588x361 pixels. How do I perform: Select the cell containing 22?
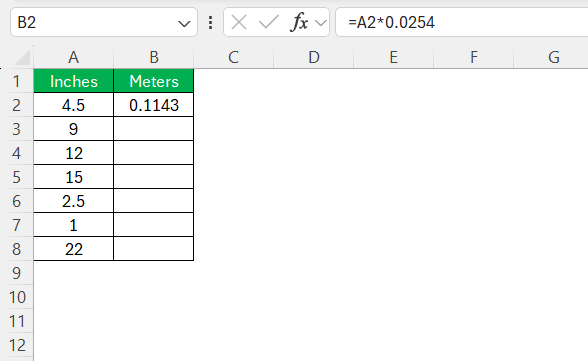coord(74,249)
